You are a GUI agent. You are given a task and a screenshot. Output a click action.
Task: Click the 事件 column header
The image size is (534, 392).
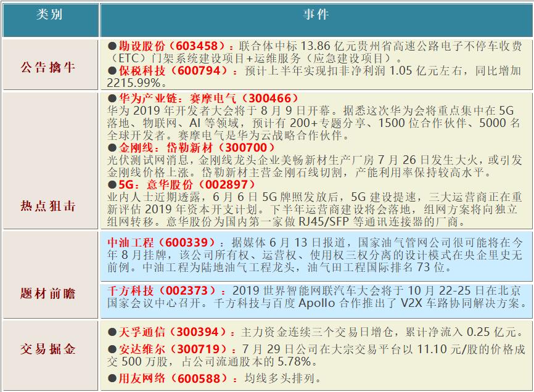[x=316, y=20]
